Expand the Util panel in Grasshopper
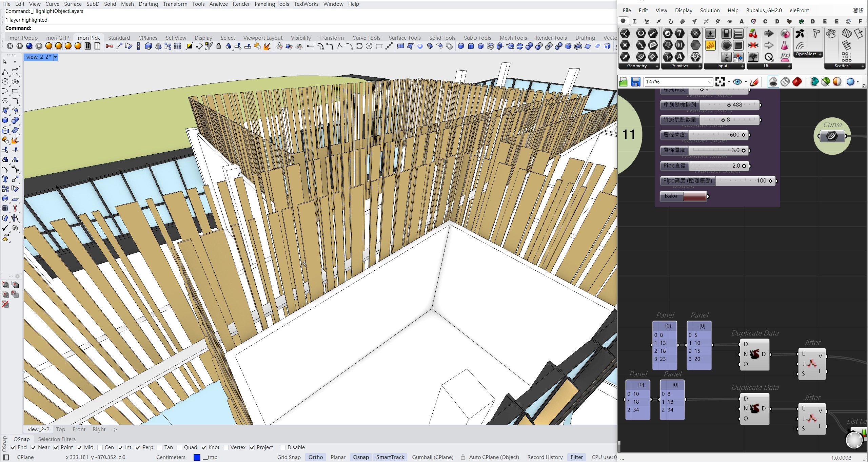Image resolution: width=868 pixels, height=462 pixels. [x=789, y=66]
